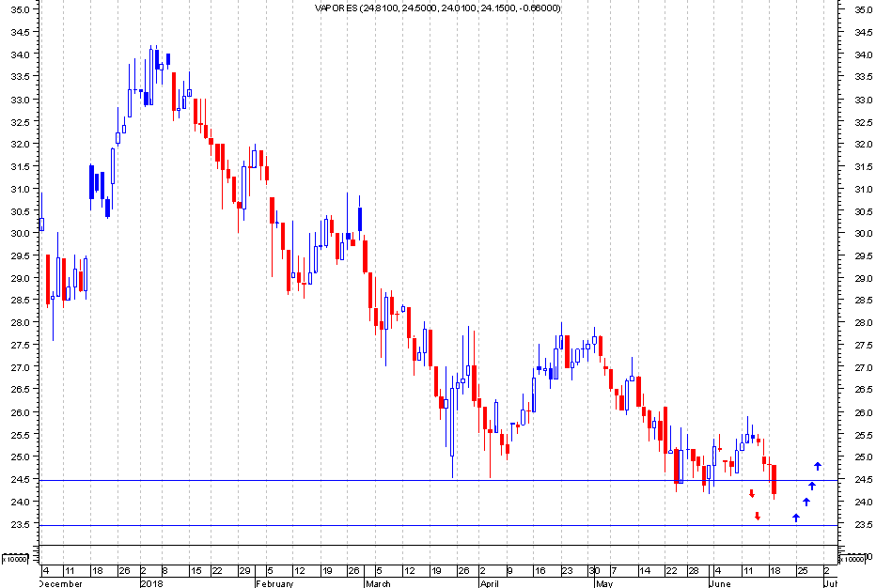Select date label 25 in June
The image size is (876, 588).
pyautogui.click(x=803, y=571)
